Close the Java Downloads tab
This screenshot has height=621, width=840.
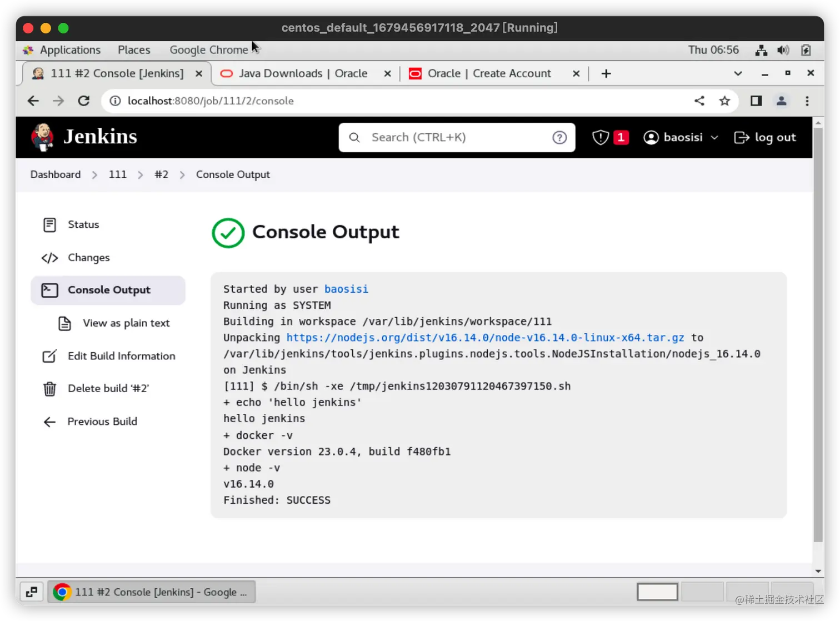coord(387,73)
